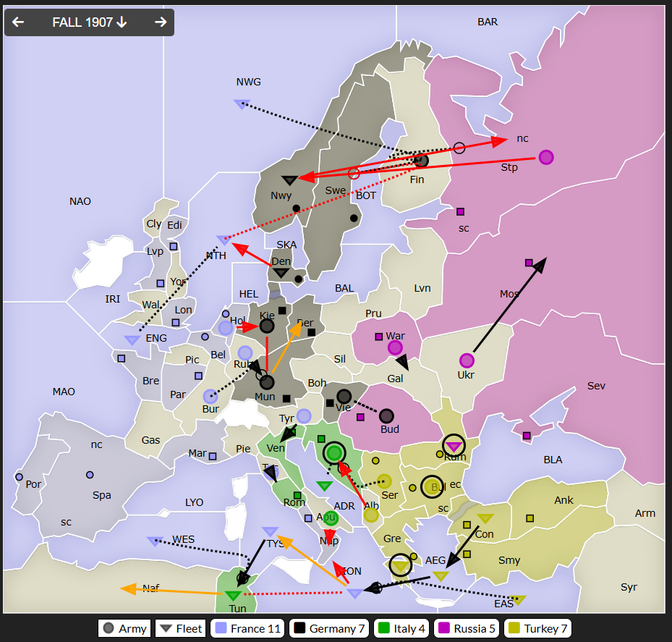Screen dimensions: 672x642
Task: Click the BAR sea label
Action: [488, 22]
